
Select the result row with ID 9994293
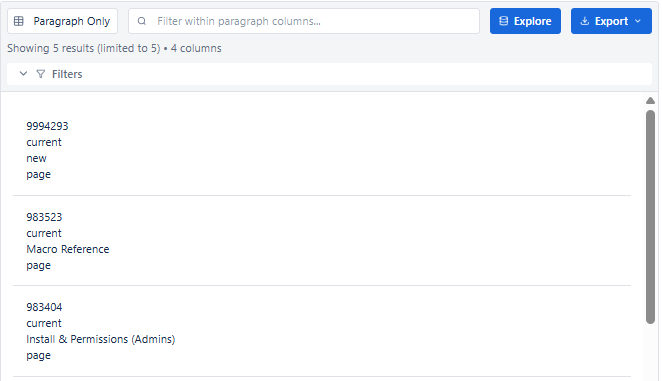pyautogui.click(x=322, y=150)
